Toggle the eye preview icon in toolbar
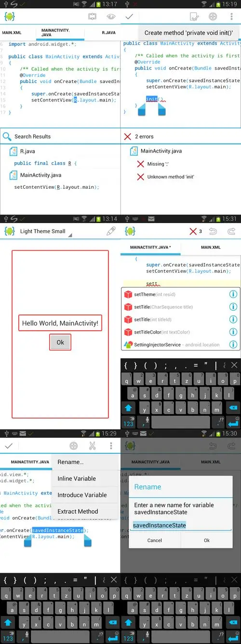 [x=111, y=16]
